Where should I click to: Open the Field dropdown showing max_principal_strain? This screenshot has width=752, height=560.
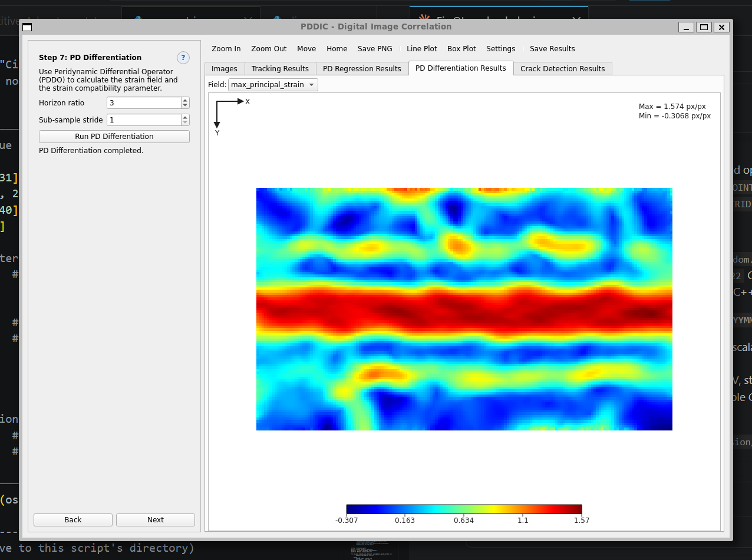point(273,85)
